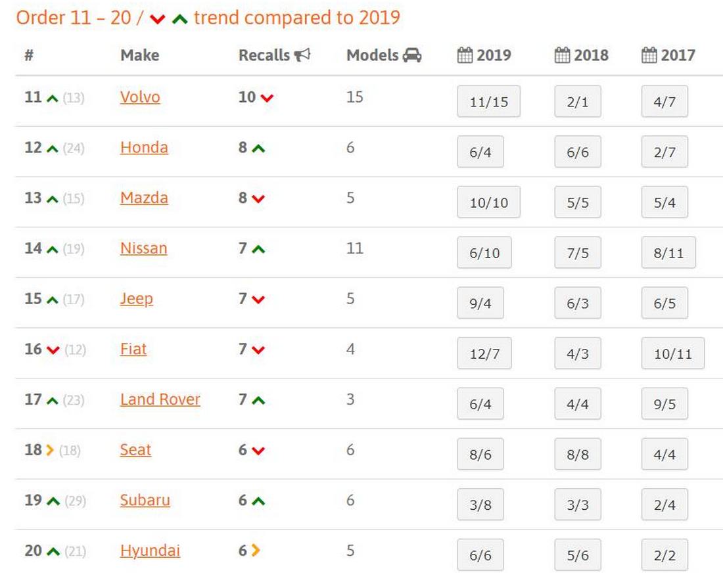Click Volvo's 2019 button showing 11/15
Viewport: 723px width, 588px height.
488,102
